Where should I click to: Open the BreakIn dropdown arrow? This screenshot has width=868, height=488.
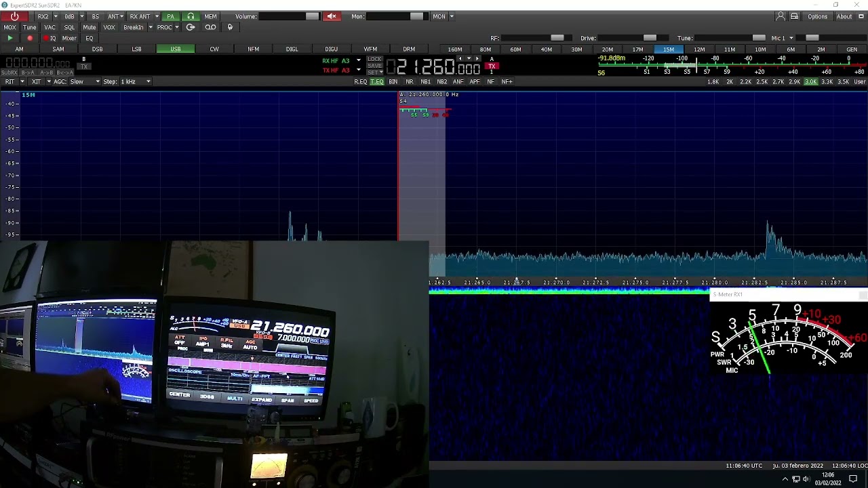[149, 27]
